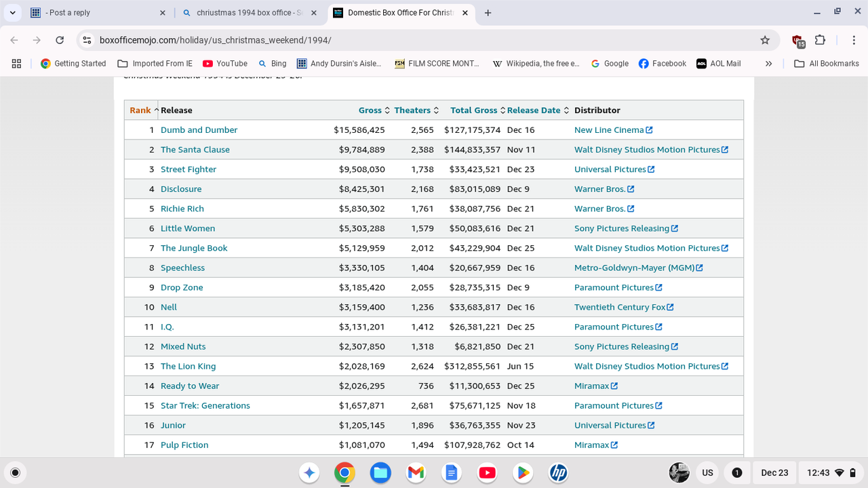The width and height of the screenshot is (868, 488).
Task: Open Gmail from the shelf
Action: 416,472
